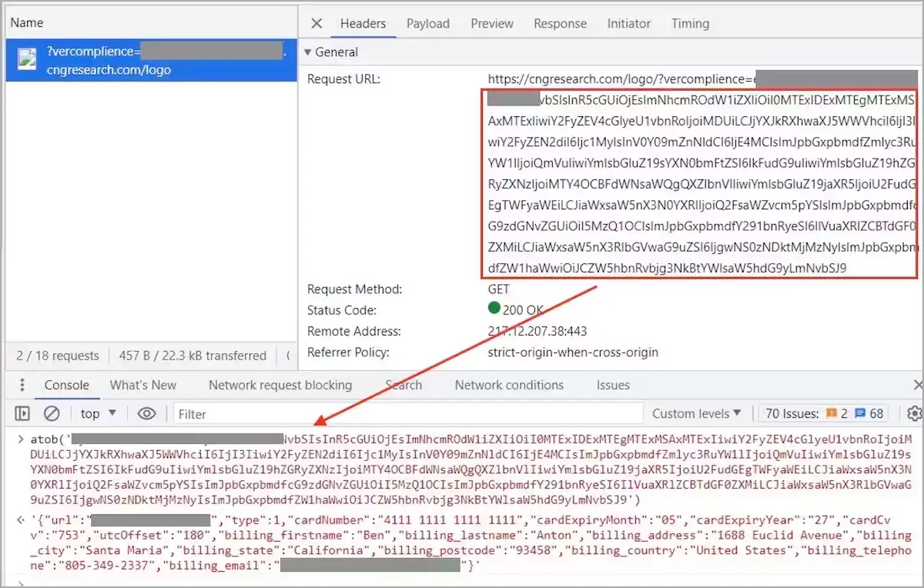Open the Response tab
This screenshot has width=924, height=588.
point(560,24)
